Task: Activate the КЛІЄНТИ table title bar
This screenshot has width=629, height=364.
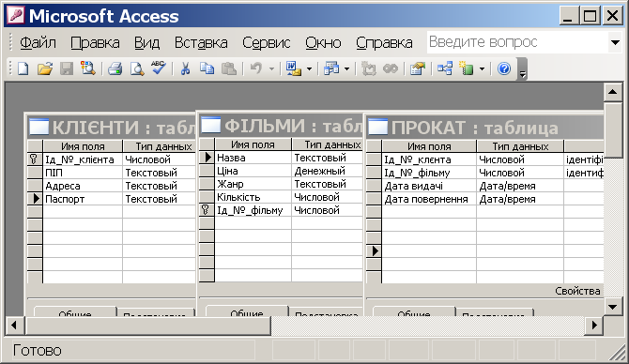Action: coord(112,127)
